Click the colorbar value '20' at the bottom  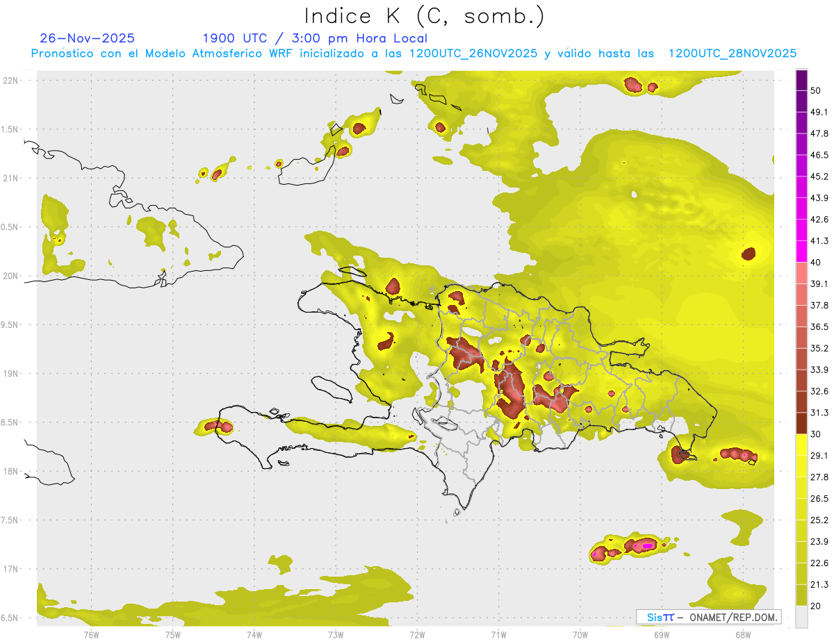(x=817, y=606)
